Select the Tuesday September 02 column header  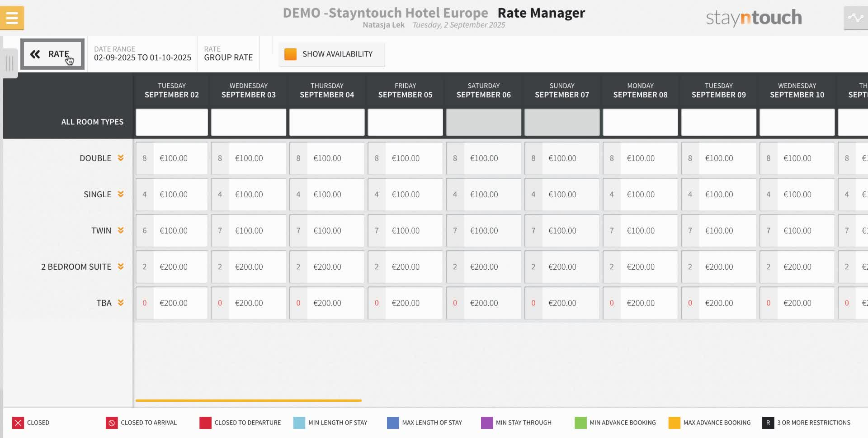(172, 90)
